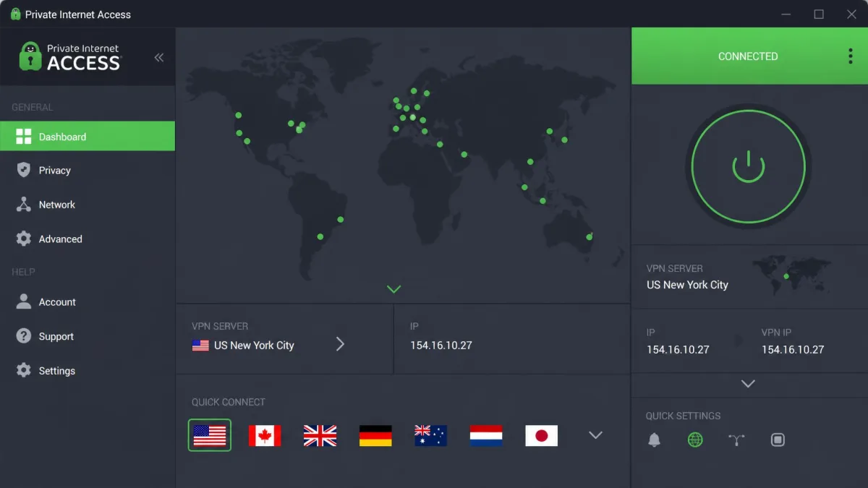Viewport: 868px width, 488px height.
Task: Quick connect to the Canada flag
Action: 265,435
